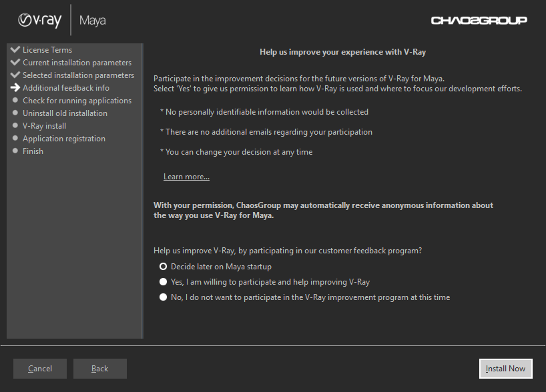Screen dimensions: 546x392
Task: Click heading 'Help us improve your experience'
Action: click(342, 52)
